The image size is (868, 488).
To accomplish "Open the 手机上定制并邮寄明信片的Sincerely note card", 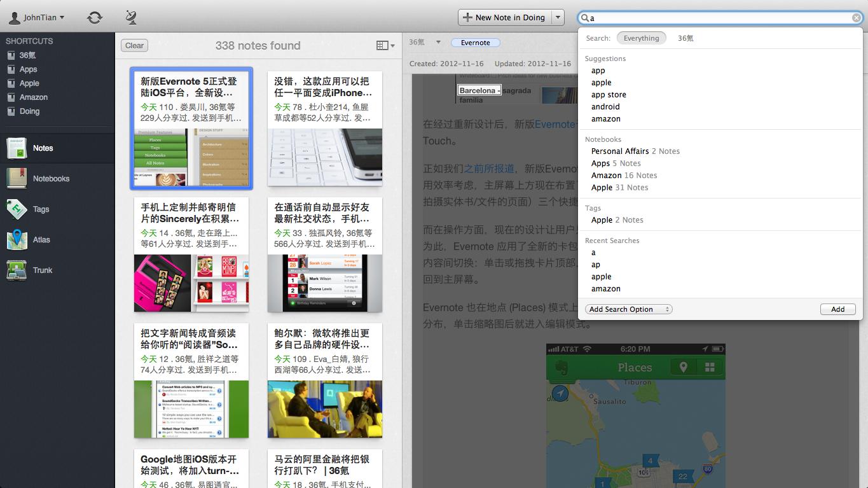I will pyautogui.click(x=191, y=254).
